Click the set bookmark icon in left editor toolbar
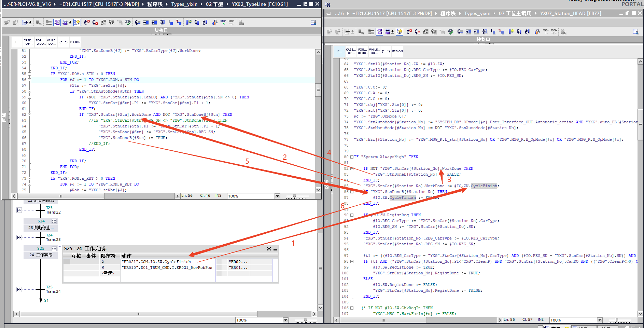The width and height of the screenshot is (644, 328). 188,23
